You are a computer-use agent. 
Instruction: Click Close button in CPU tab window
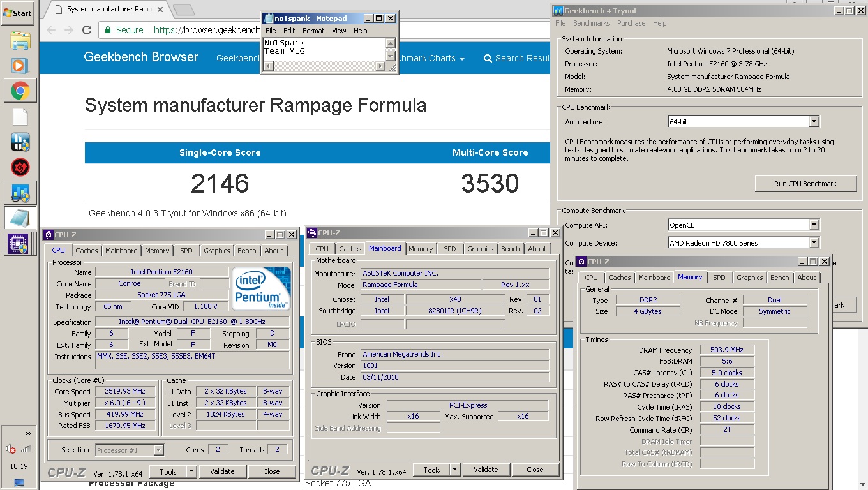tap(271, 471)
